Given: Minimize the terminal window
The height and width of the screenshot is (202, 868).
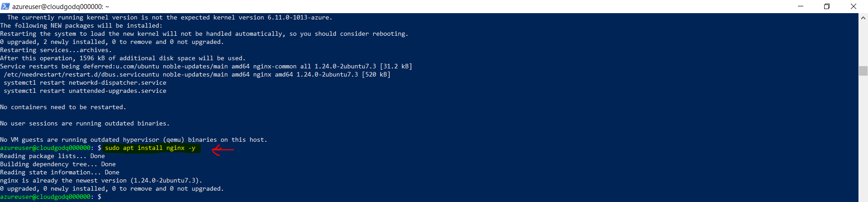Looking at the screenshot, I should click(x=801, y=6).
